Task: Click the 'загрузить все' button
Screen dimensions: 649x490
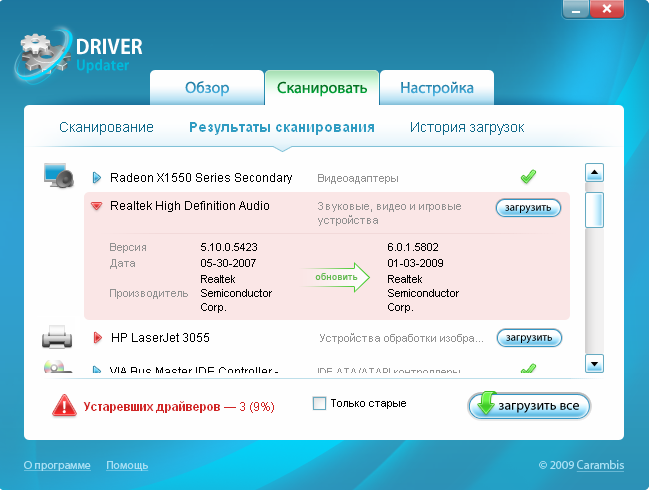Action: [529, 405]
